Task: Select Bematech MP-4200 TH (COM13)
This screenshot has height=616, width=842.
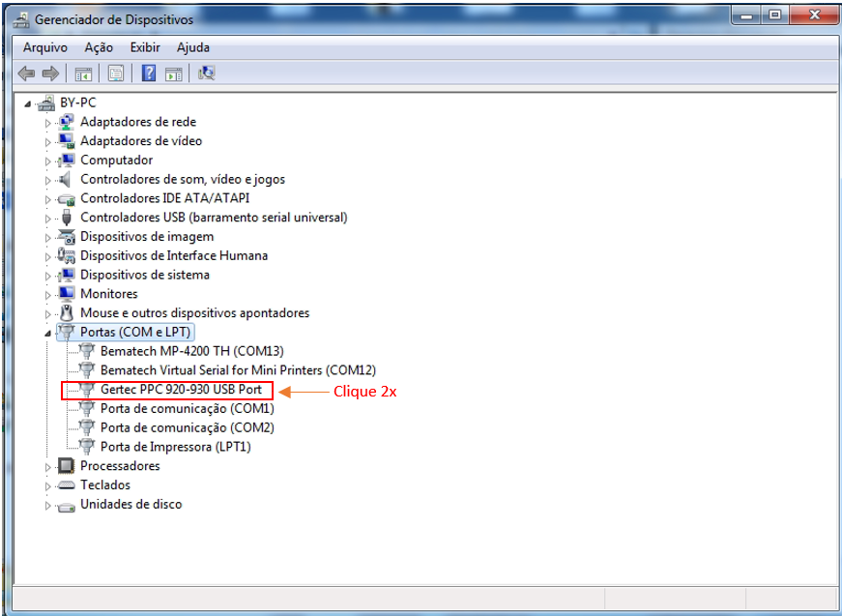Action: pyautogui.click(x=192, y=351)
